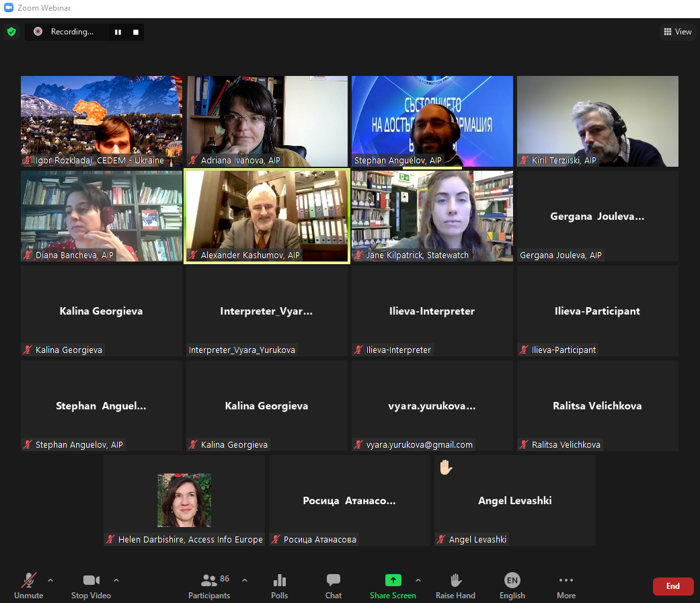The image size is (700, 603).
Task: Open the Chat panel
Action: [x=334, y=585]
